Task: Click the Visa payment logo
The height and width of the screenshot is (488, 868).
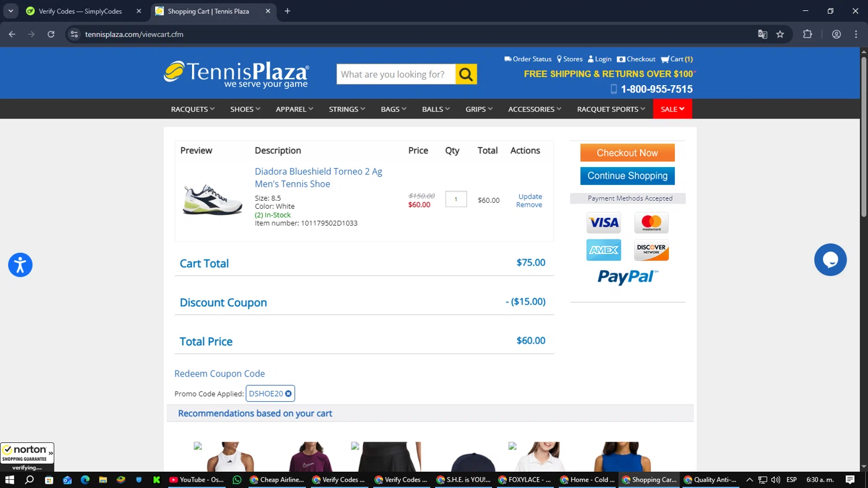Action: click(x=604, y=223)
